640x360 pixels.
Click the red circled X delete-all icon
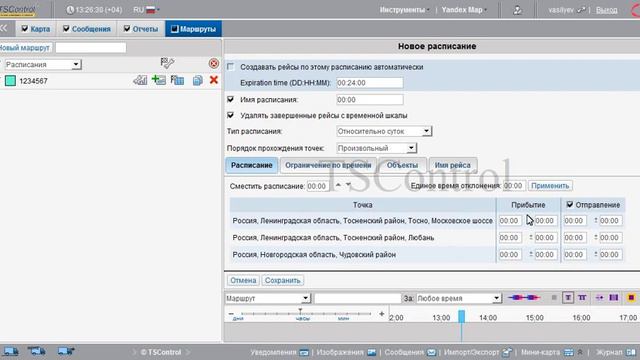click(x=213, y=63)
